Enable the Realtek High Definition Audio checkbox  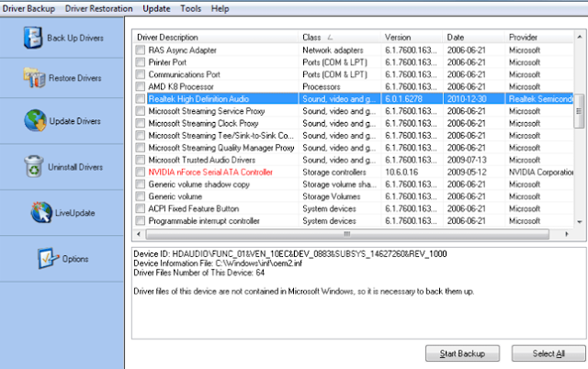[x=141, y=99]
